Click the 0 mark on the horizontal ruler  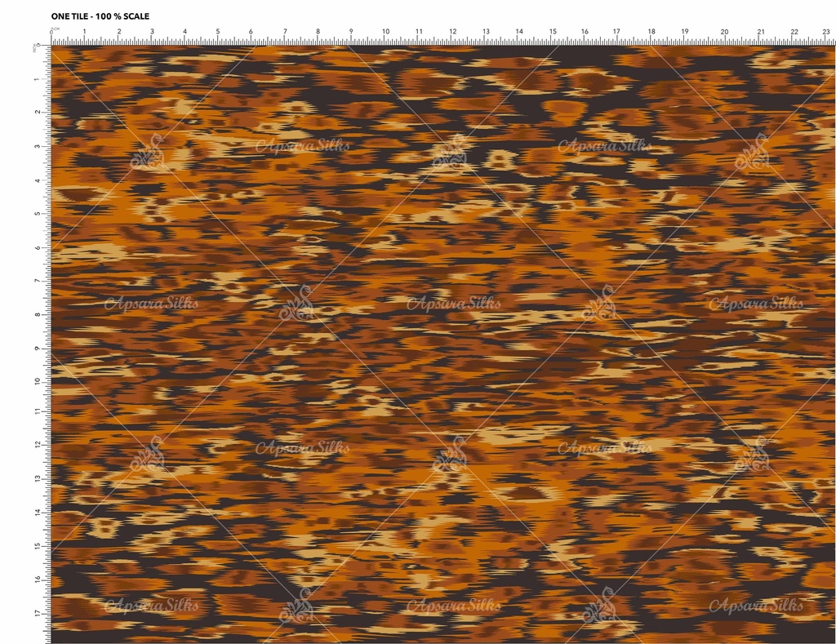51,32
